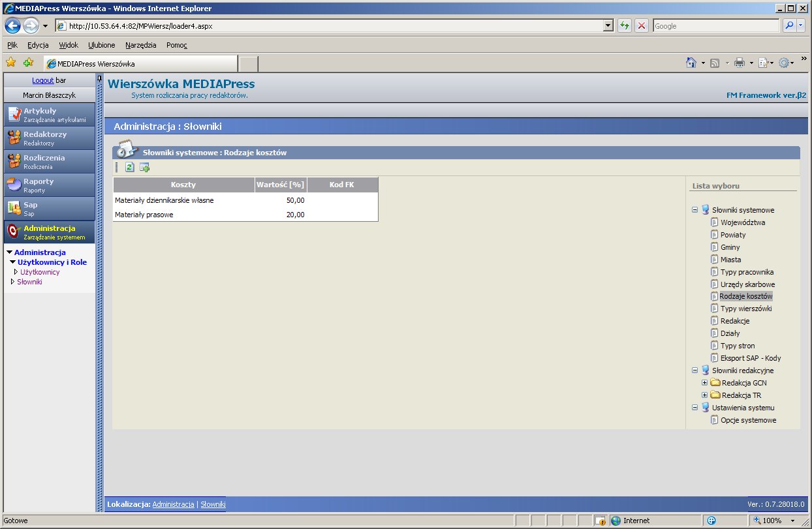Open the search provider dropdown arrow

801,26
